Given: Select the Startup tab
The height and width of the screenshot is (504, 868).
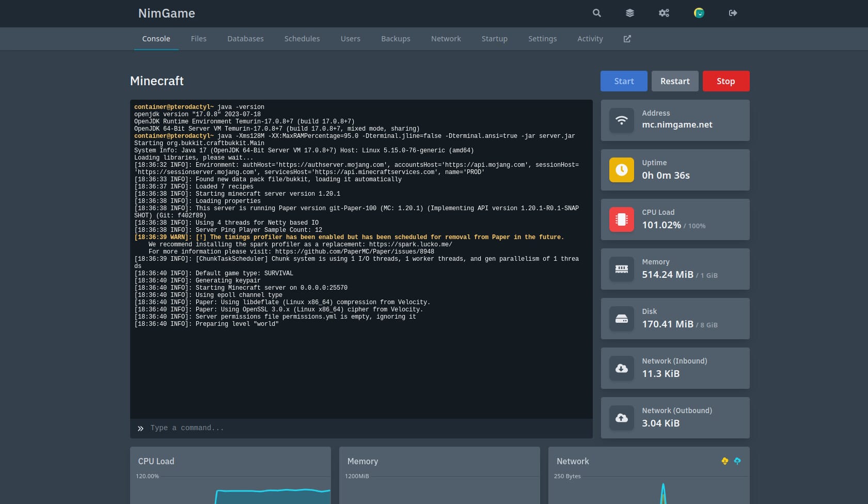Looking at the screenshot, I should point(494,39).
